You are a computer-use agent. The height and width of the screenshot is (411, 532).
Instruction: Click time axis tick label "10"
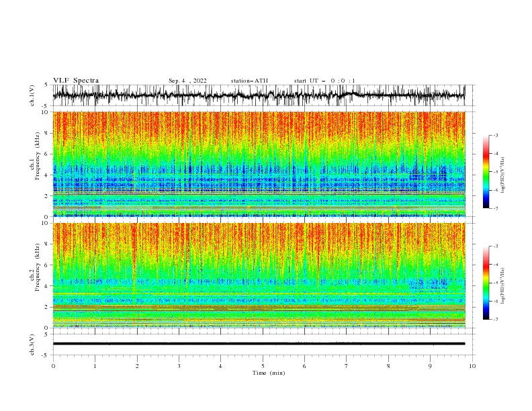472,366
